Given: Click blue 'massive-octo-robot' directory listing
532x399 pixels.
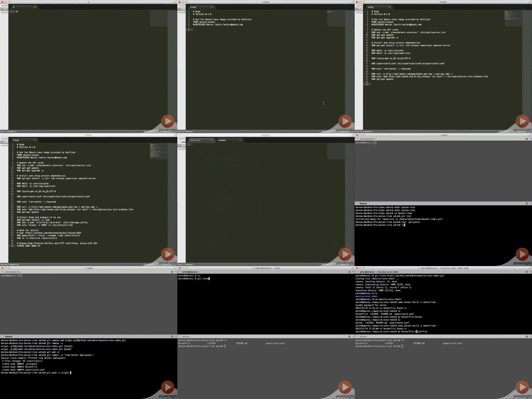Looking at the screenshot, I should click(x=366, y=296).
